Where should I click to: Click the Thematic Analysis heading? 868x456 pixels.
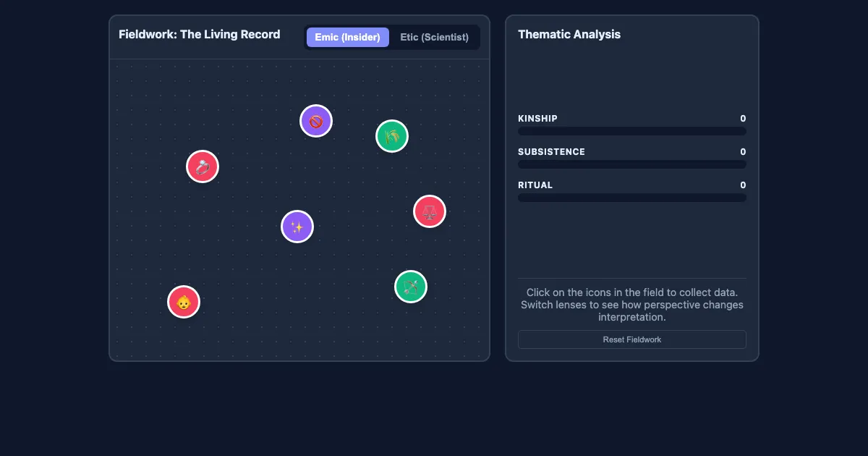point(569,34)
